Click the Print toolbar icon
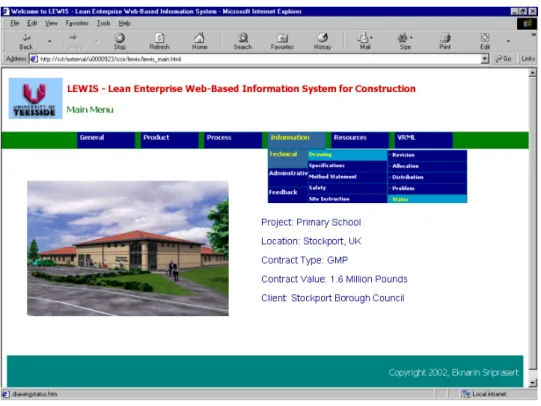541x406 pixels. coord(445,41)
